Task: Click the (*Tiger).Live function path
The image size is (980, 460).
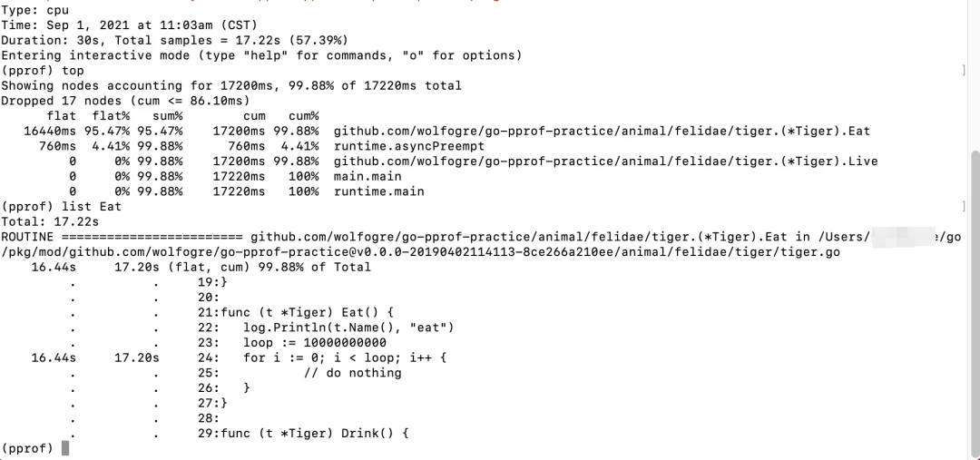Action: tap(605, 161)
